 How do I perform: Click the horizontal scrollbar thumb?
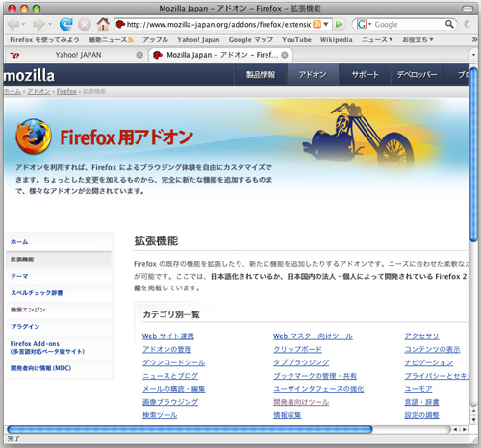click(x=190, y=429)
